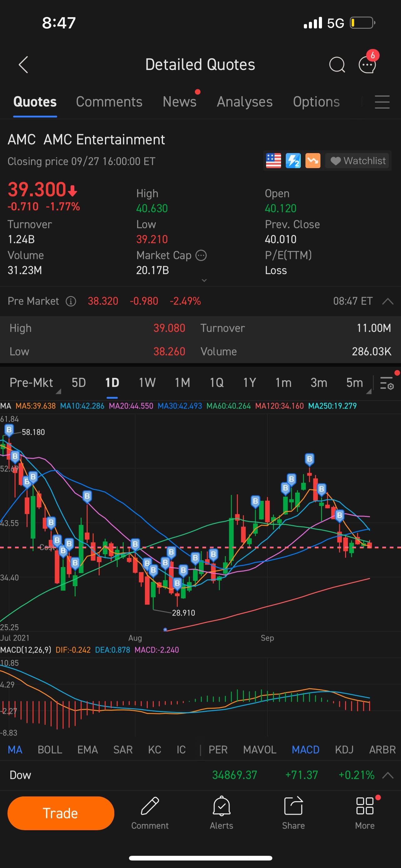Toggle the BOLL overlay indicator
401x868 pixels.
50,750
